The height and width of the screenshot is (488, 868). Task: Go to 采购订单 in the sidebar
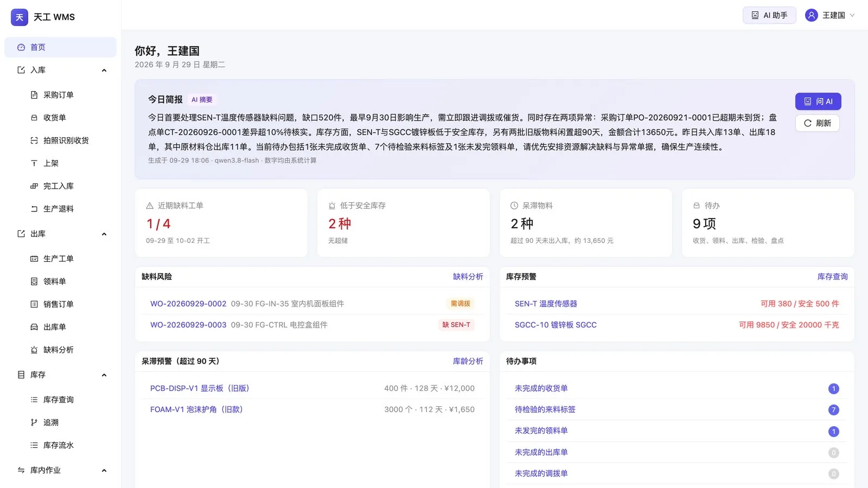click(x=60, y=95)
